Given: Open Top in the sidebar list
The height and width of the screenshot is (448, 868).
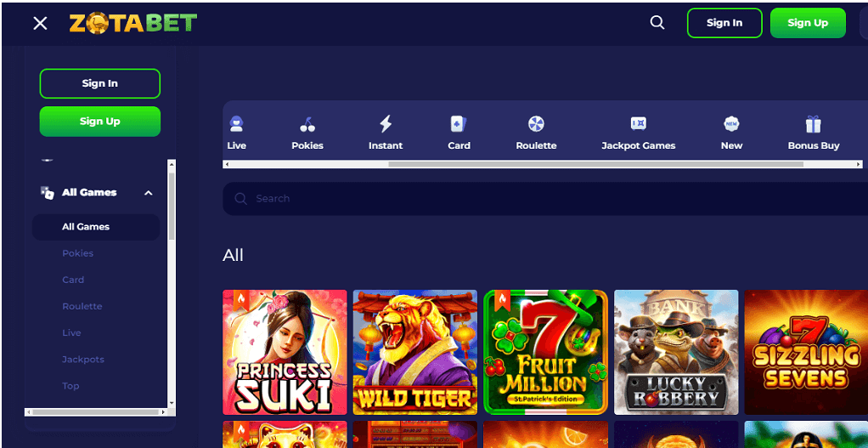Looking at the screenshot, I should (70, 386).
